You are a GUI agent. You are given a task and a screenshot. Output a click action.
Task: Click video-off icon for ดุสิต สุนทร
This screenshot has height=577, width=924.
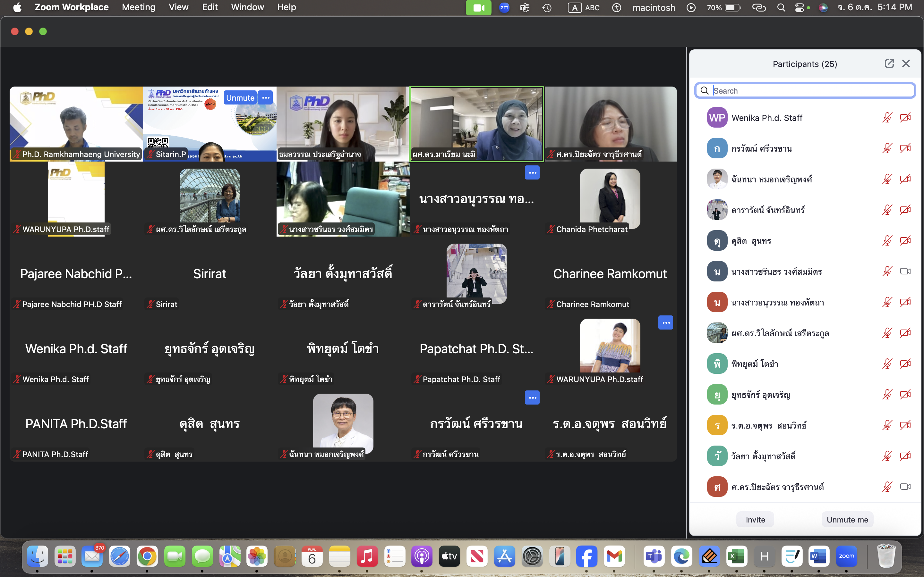(905, 241)
